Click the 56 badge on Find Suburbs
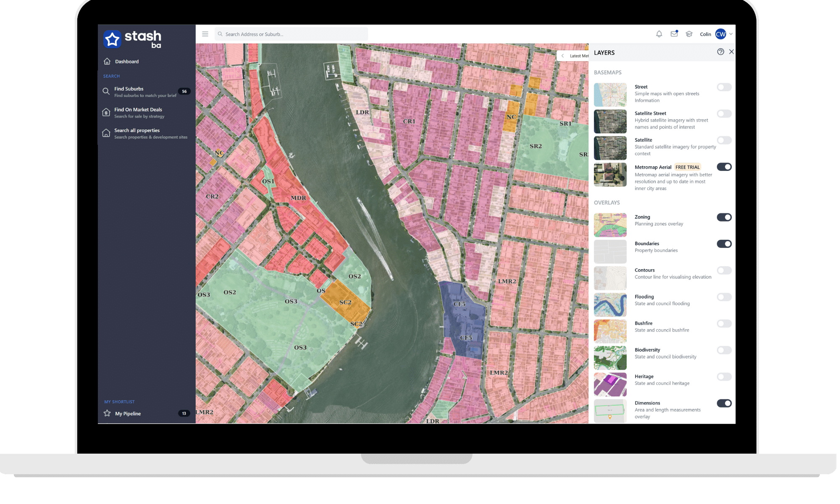 pos(184,91)
